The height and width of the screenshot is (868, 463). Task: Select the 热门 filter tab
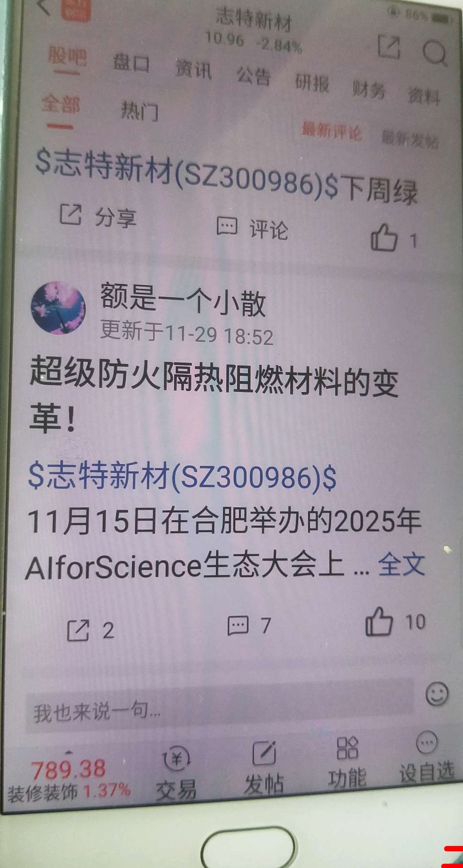click(x=139, y=111)
